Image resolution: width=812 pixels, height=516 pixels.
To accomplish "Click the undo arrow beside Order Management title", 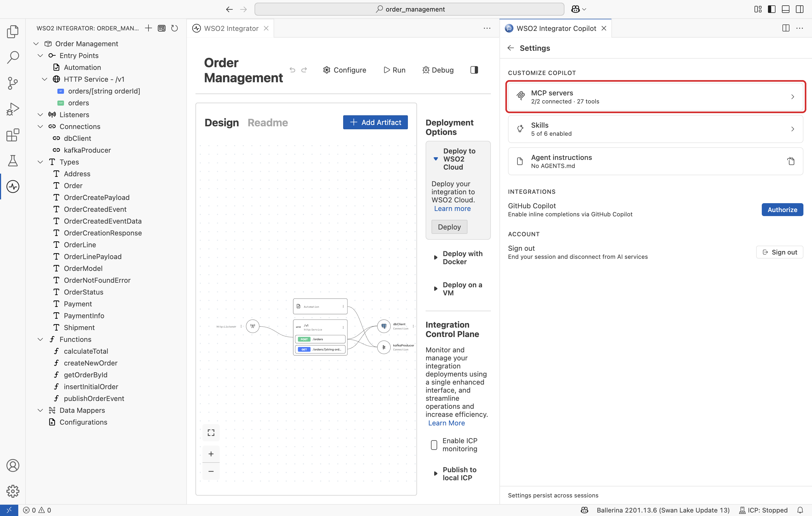I will [x=292, y=70].
